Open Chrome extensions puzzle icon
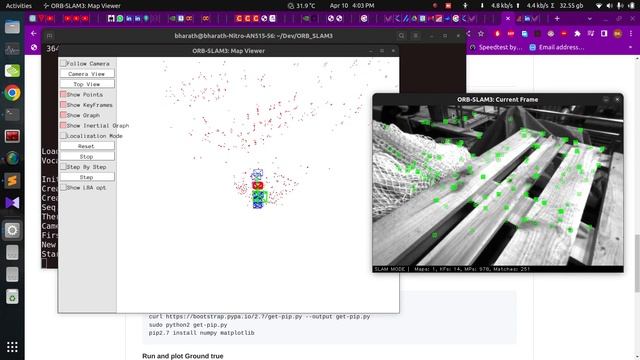Viewport: 640px width, 360px height. pos(577,34)
